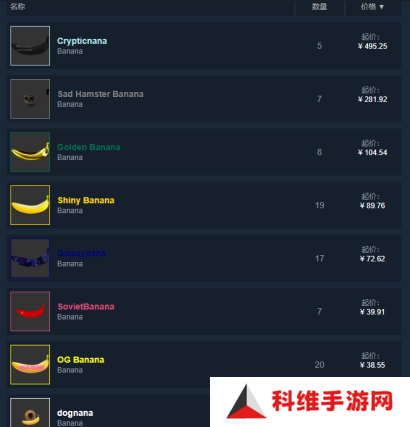Open the Crypticnana listing link
This screenshot has width=410, height=427.
(x=82, y=41)
